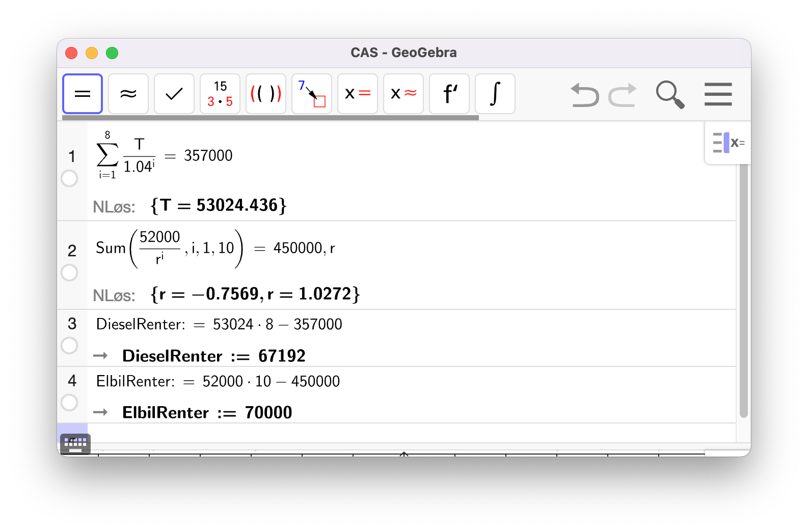Click the Derivative f′ tool

pyautogui.click(x=449, y=94)
